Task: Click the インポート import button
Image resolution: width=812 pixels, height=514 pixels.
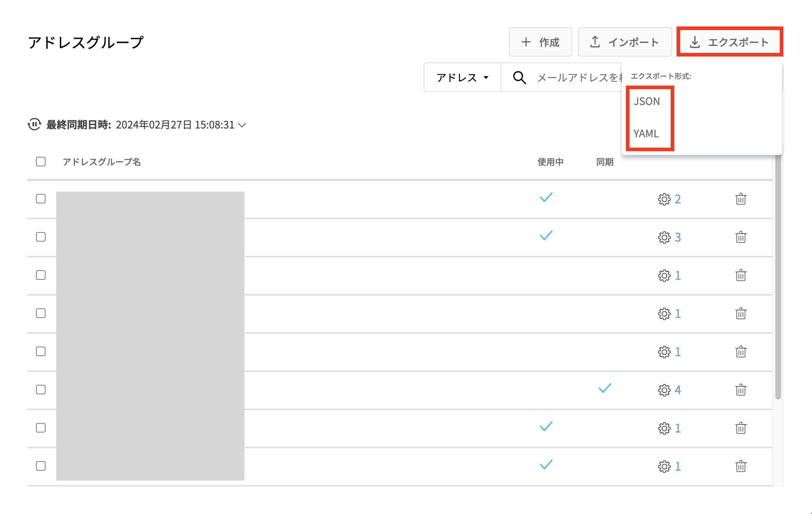Action: tap(625, 42)
